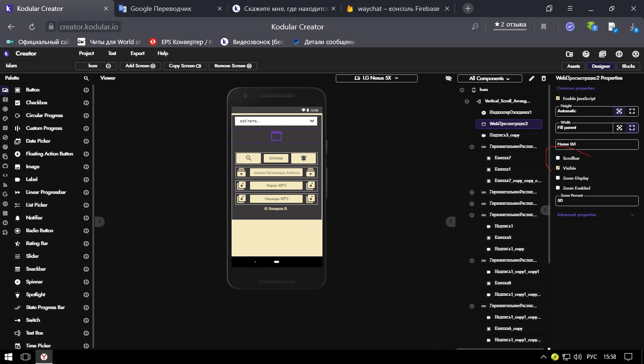Open the Help menu

(163, 54)
